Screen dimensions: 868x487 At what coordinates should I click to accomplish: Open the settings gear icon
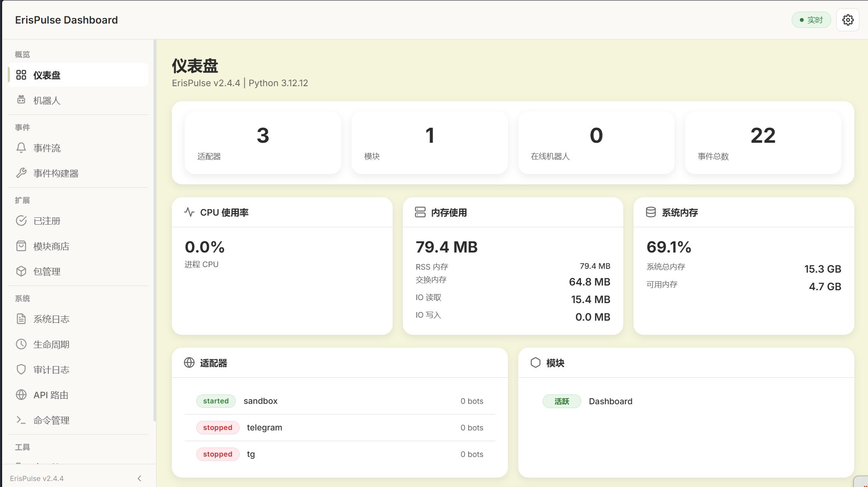click(847, 20)
